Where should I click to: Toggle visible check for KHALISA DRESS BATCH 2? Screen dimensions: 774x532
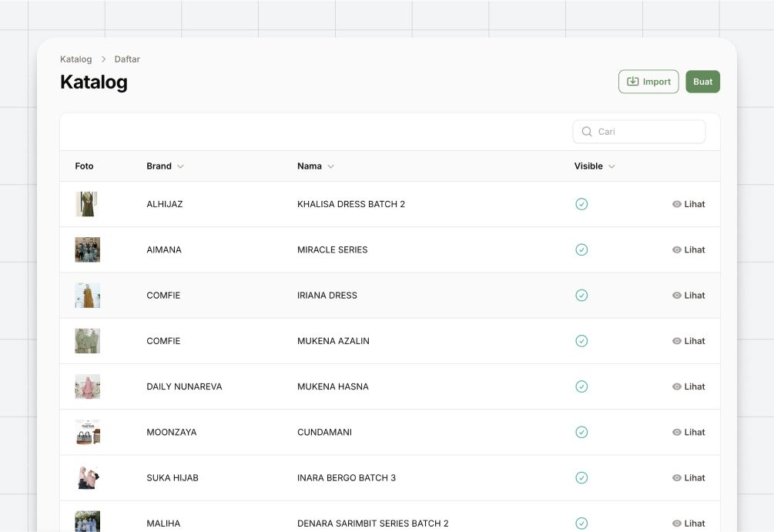point(581,204)
